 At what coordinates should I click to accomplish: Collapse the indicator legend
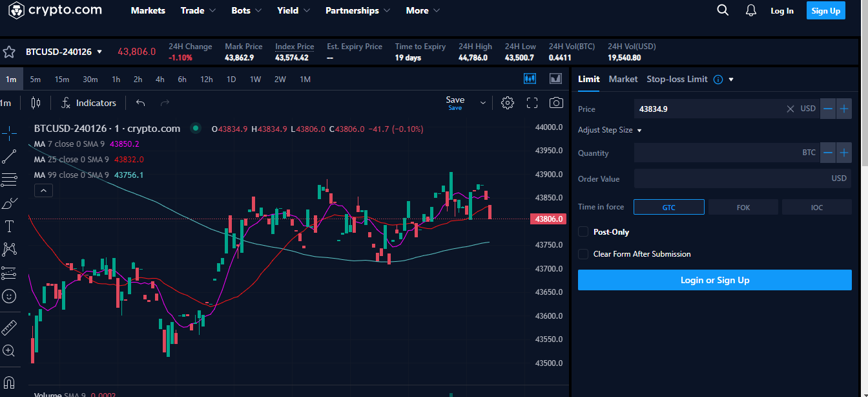43,190
